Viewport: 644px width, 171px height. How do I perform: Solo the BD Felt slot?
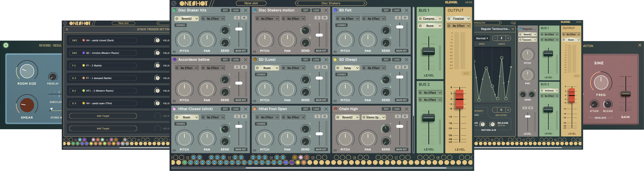point(398,18)
